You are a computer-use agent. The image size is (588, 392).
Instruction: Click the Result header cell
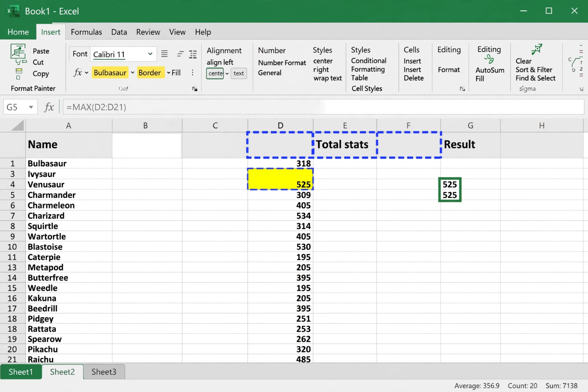tap(471, 145)
